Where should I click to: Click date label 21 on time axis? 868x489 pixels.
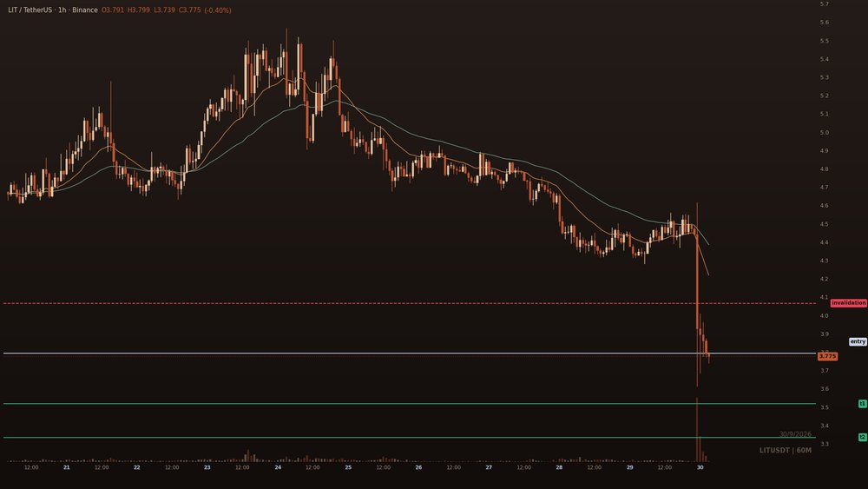[67, 467]
